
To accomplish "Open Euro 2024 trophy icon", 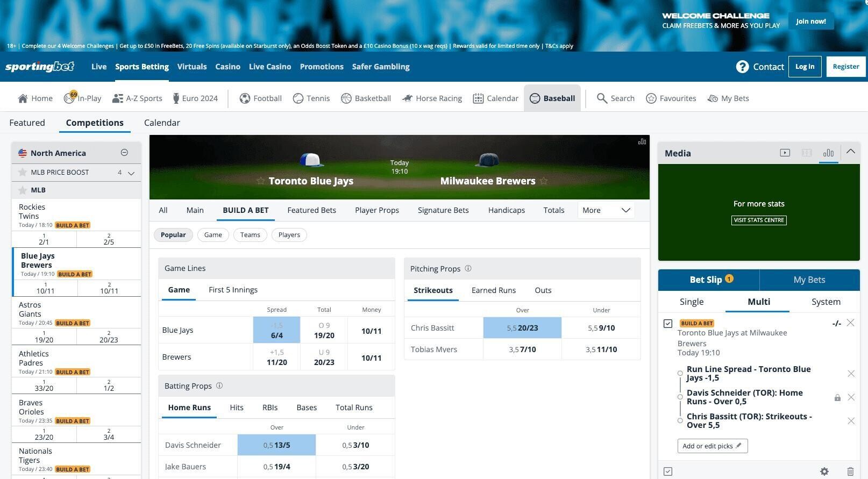I will click(x=176, y=98).
